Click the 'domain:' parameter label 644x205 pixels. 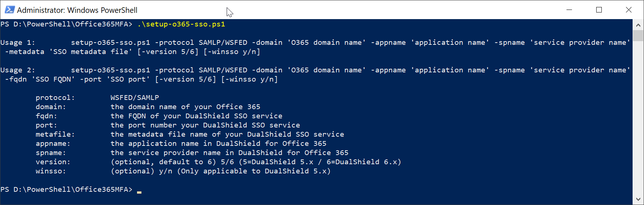click(x=51, y=107)
